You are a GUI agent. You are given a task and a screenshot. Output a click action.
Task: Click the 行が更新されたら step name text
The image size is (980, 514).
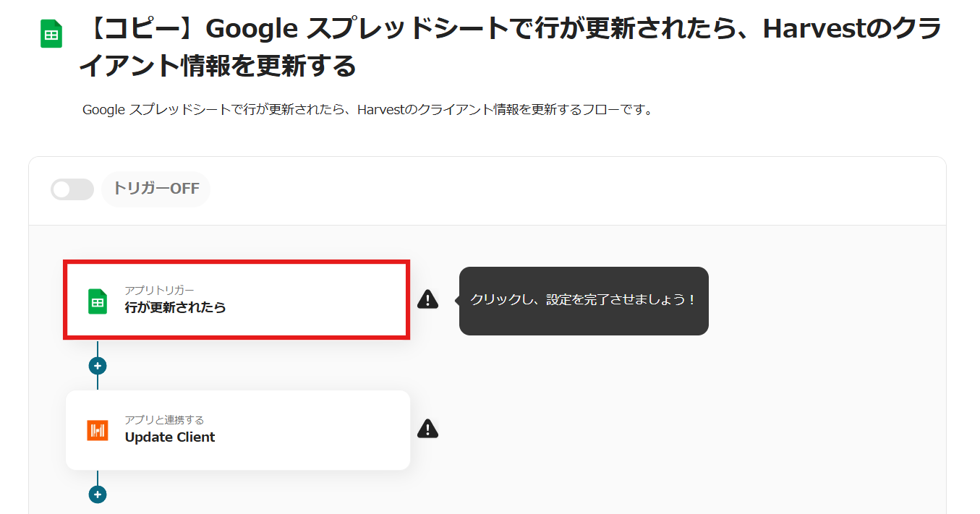175,308
